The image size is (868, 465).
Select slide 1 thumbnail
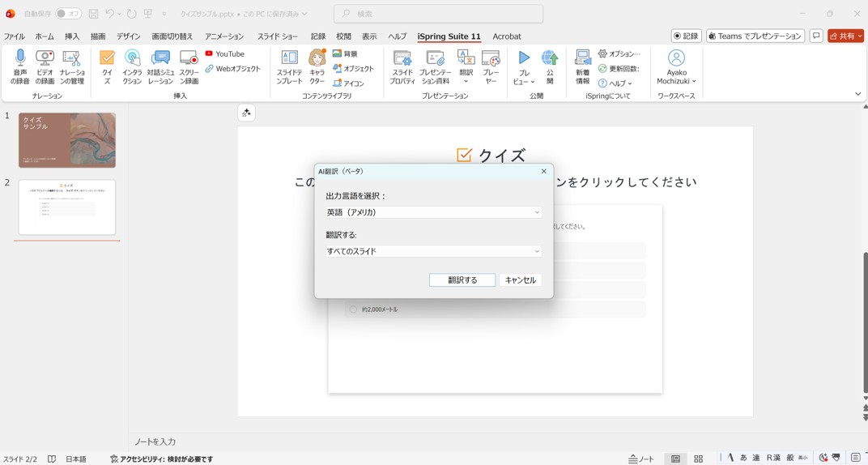(67, 140)
